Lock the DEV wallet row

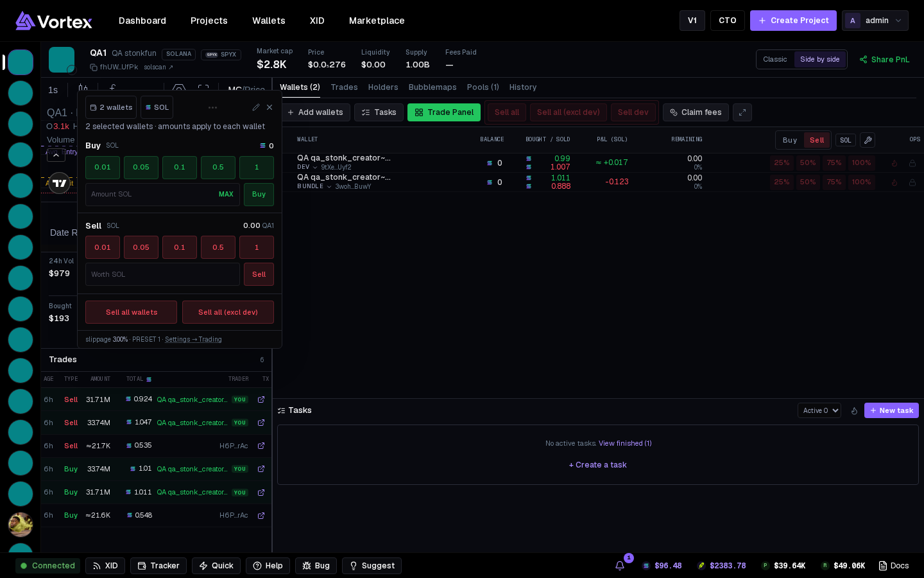coord(912,163)
